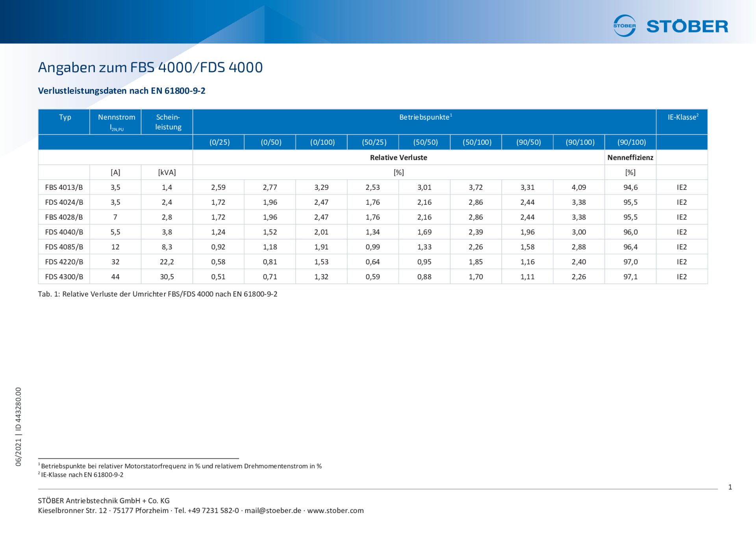Open the mail@stoeber.de email link

click(273, 511)
